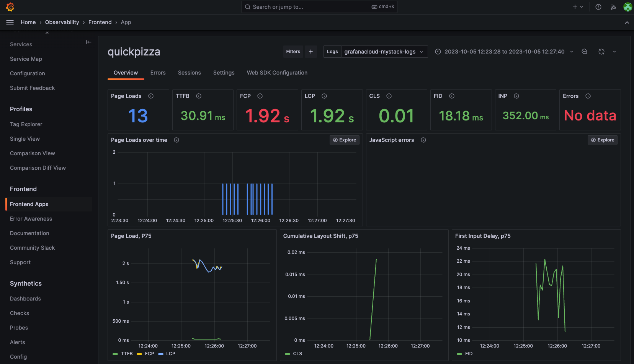This screenshot has width=634, height=364.
Task: Show info for Errors stat
Action: point(588,96)
